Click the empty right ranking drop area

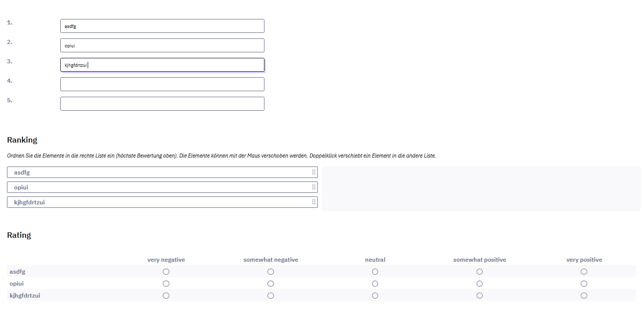481,189
